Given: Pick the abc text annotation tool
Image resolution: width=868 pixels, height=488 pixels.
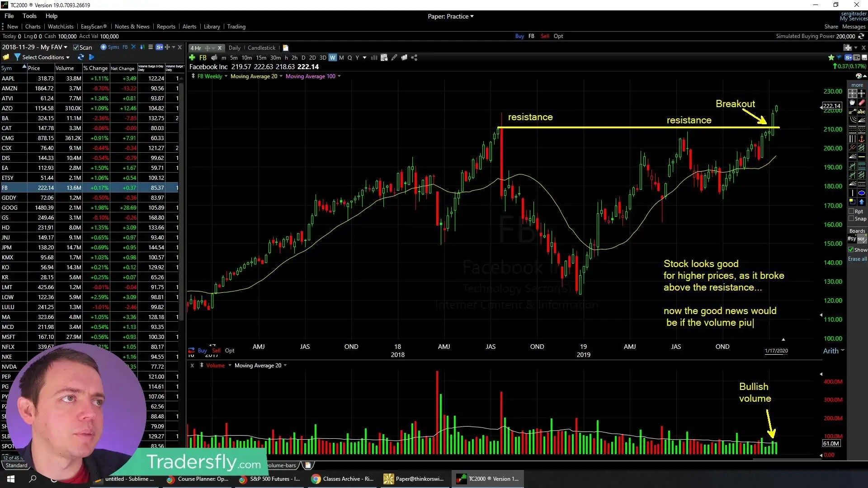Looking at the screenshot, I should (x=862, y=112).
